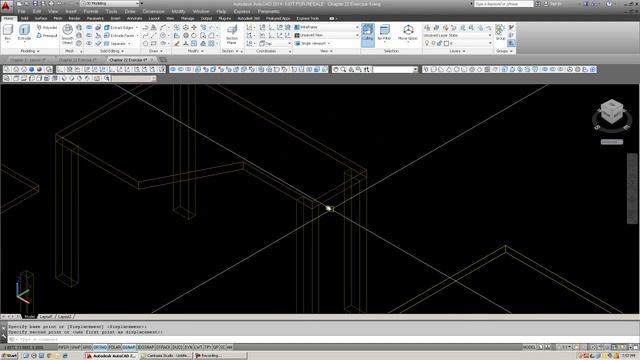This screenshot has height=360, width=640.
Task: Open the Modify menu
Action: [178, 11]
